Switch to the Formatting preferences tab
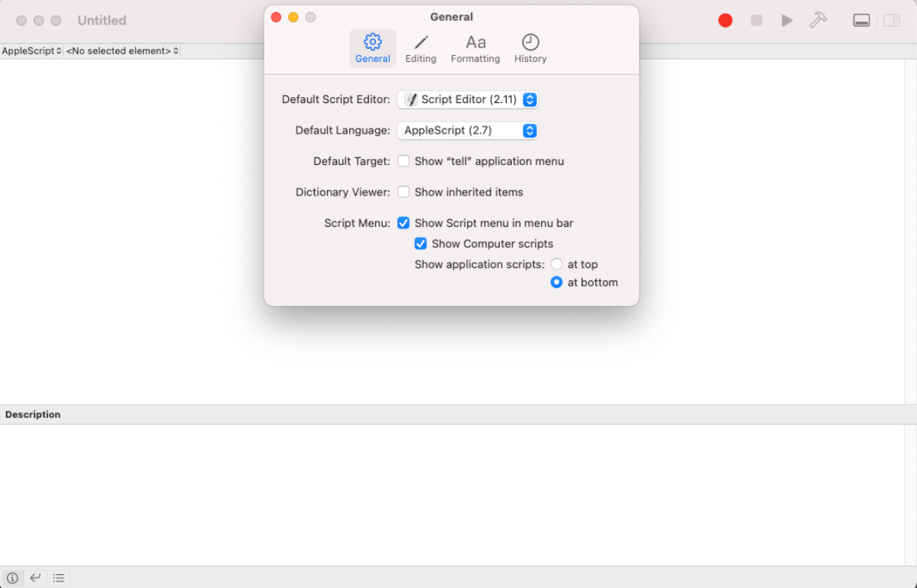Screen dimensions: 917x588 tap(475, 48)
